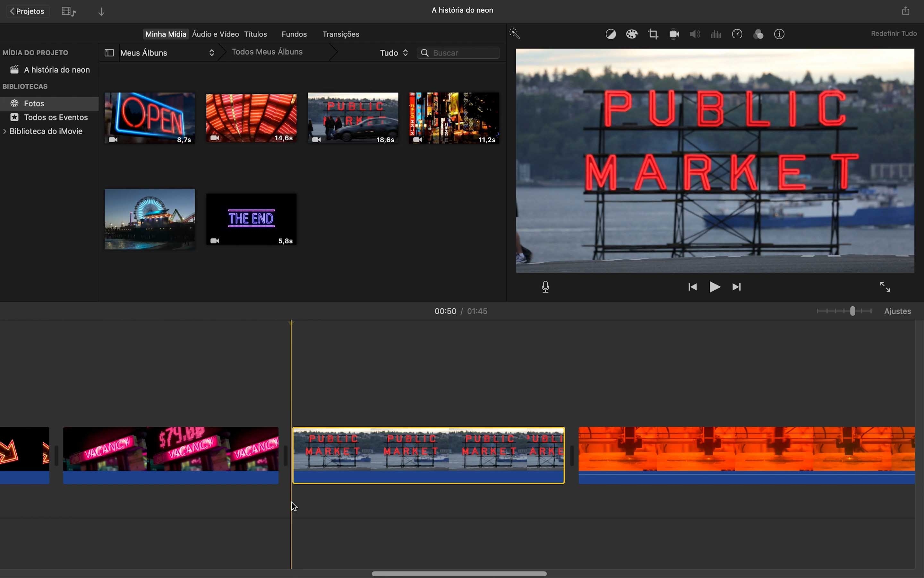Select A história do neon project media

point(49,70)
